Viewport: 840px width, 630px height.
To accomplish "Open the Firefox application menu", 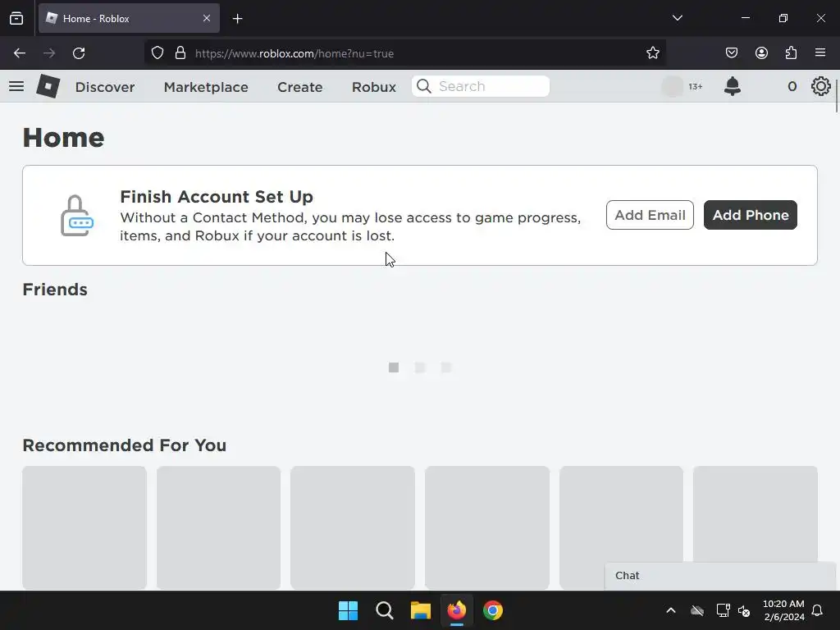I will click(820, 52).
